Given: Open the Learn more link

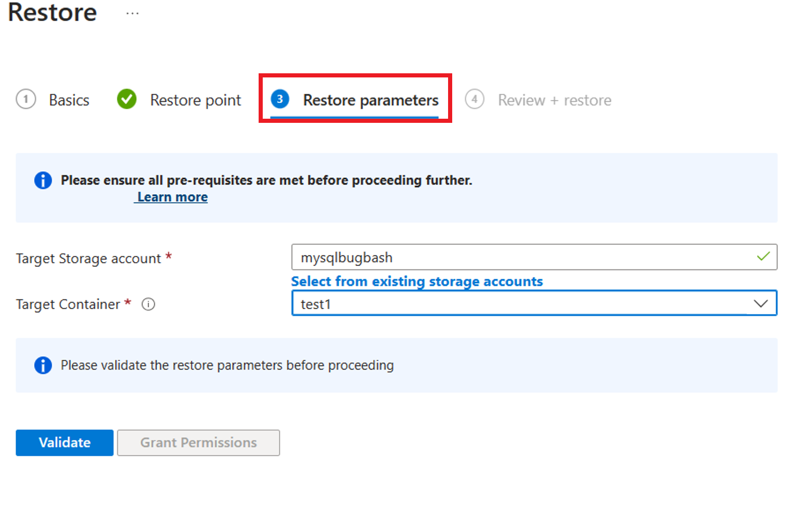Looking at the screenshot, I should point(172,197).
